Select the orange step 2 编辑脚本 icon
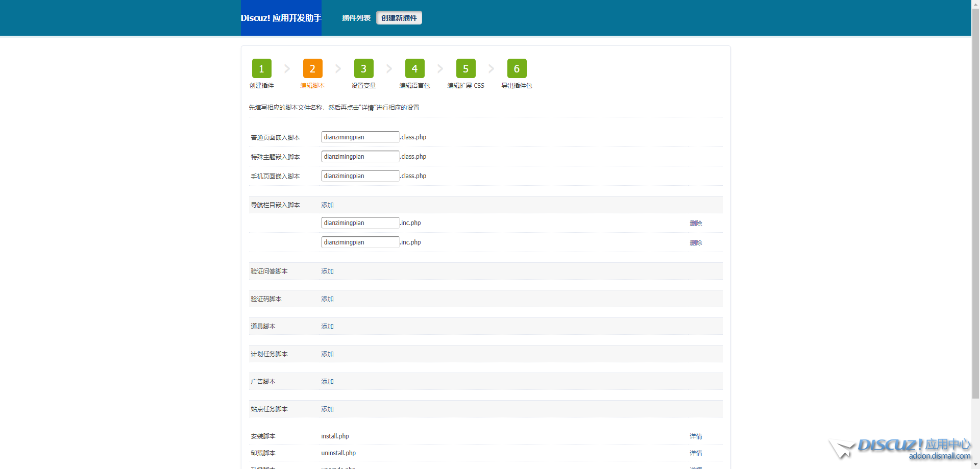Image resolution: width=980 pixels, height=469 pixels. (x=312, y=68)
